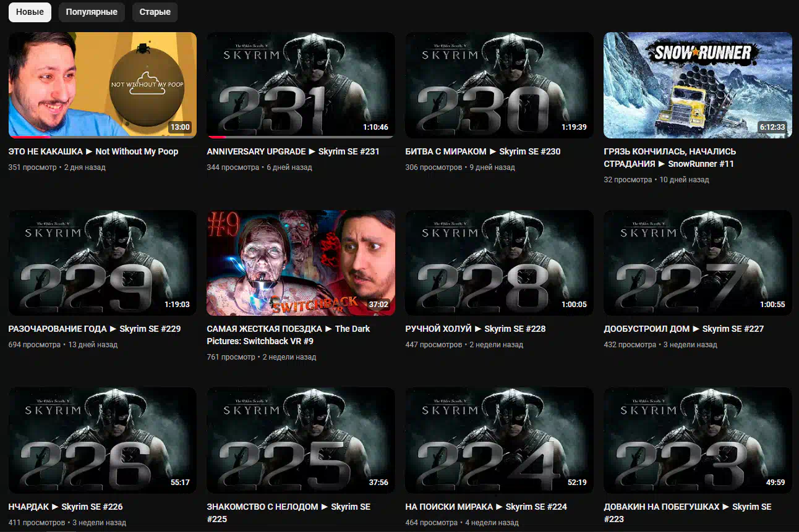Click the text 447 просмотров • 2 недели назад
The image size is (799, 532).
point(464,345)
